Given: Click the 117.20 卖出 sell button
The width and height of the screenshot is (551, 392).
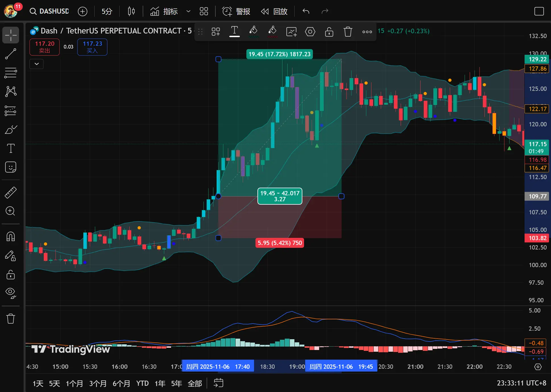Looking at the screenshot, I should [x=45, y=47].
